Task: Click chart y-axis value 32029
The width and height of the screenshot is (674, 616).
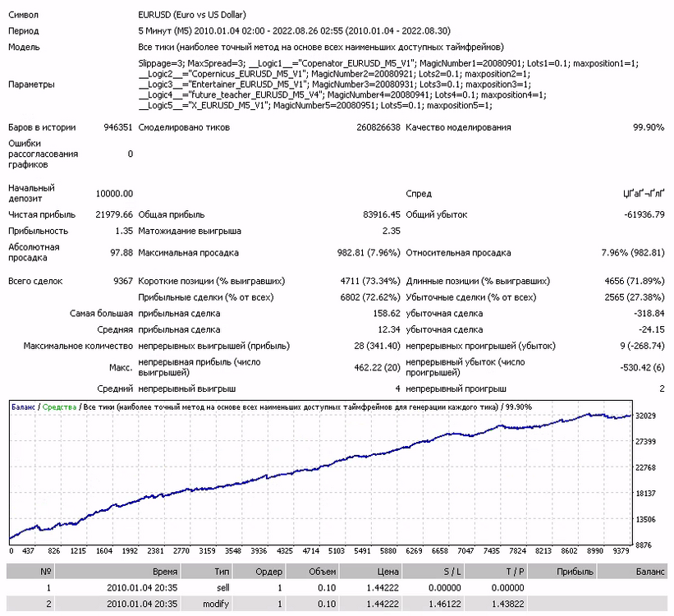Action: pyautogui.click(x=645, y=416)
